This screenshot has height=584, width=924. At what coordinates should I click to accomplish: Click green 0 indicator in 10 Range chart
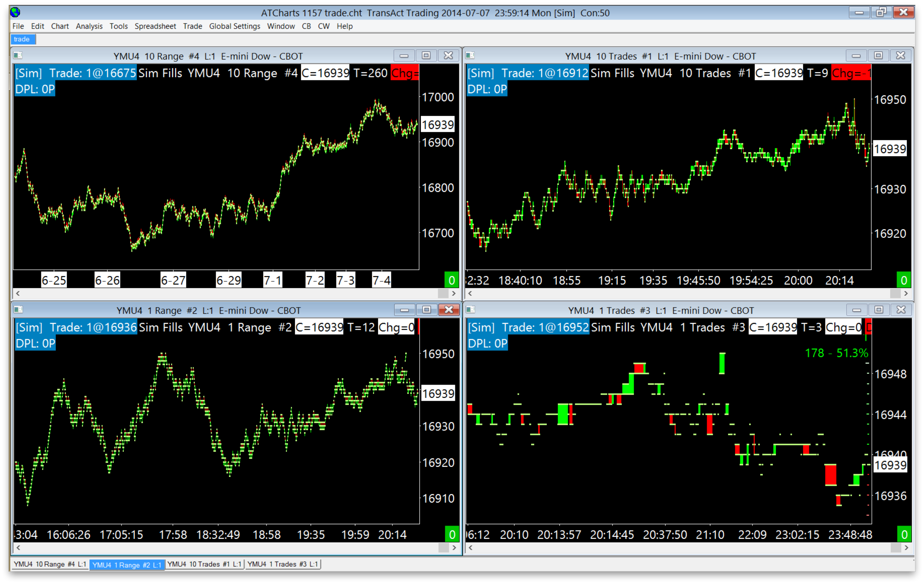(x=452, y=280)
